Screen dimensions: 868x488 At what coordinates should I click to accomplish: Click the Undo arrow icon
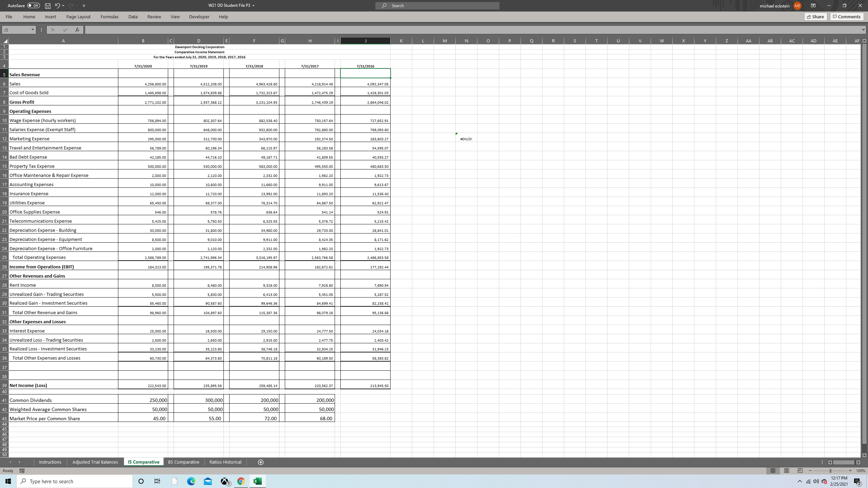pos(57,6)
